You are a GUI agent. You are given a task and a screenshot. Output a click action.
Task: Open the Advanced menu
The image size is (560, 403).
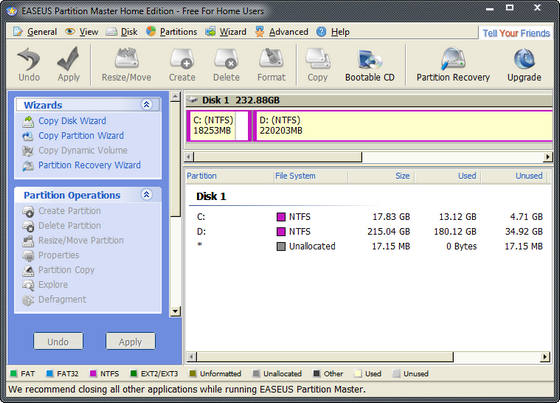pos(282,32)
